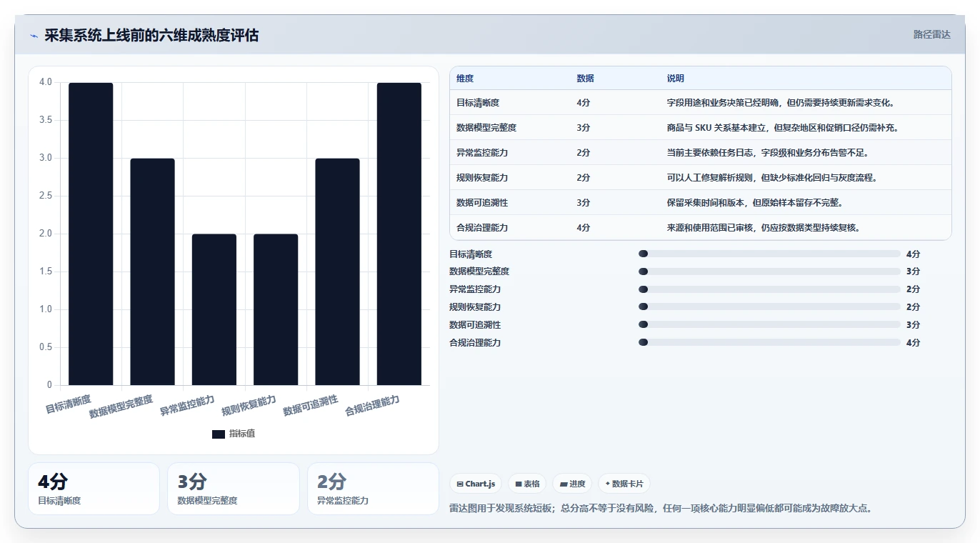Click the 异常监控能力 x-axis label

pyautogui.click(x=187, y=406)
